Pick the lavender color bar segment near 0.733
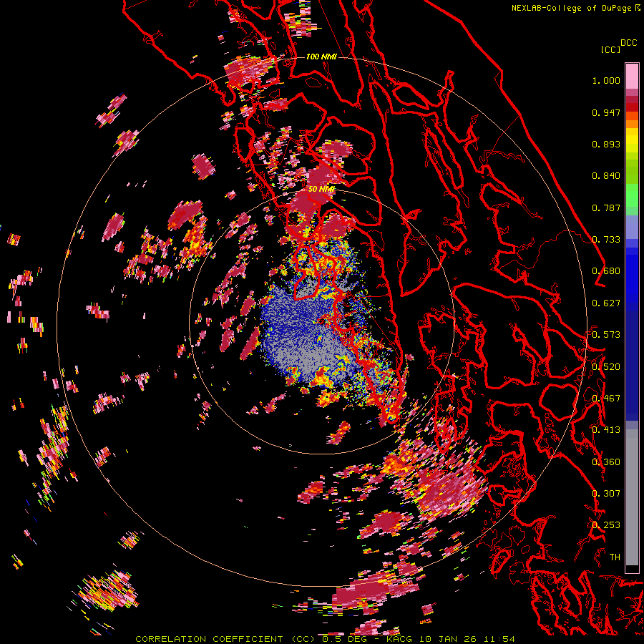Image resolution: width=644 pixels, height=644 pixels. coord(632,227)
